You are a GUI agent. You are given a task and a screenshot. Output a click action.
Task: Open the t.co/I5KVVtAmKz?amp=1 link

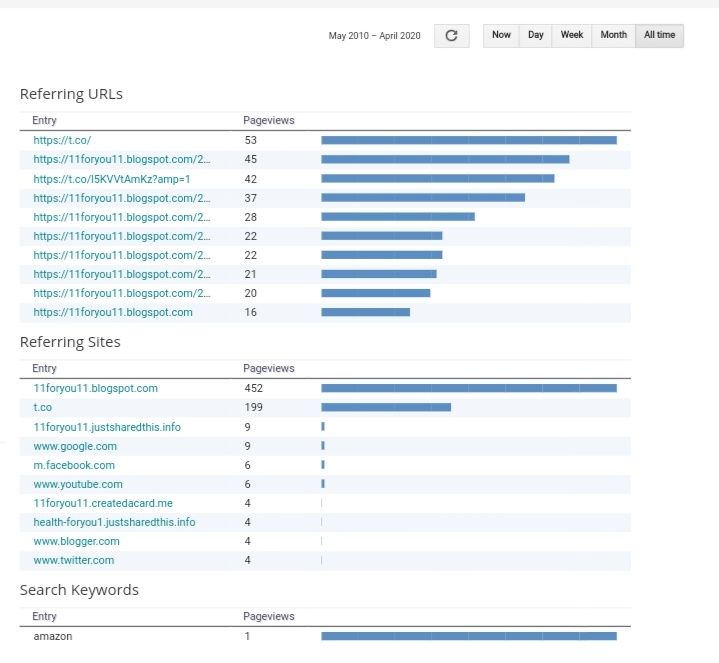tap(112, 179)
